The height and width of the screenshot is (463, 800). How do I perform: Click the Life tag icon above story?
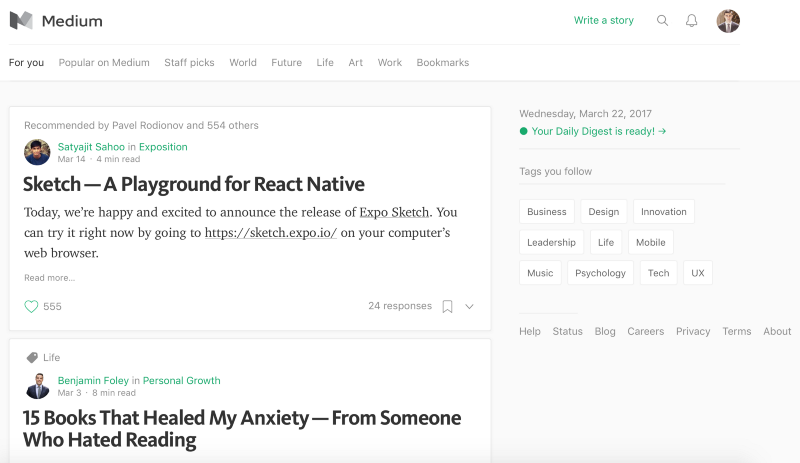[31, 357]
